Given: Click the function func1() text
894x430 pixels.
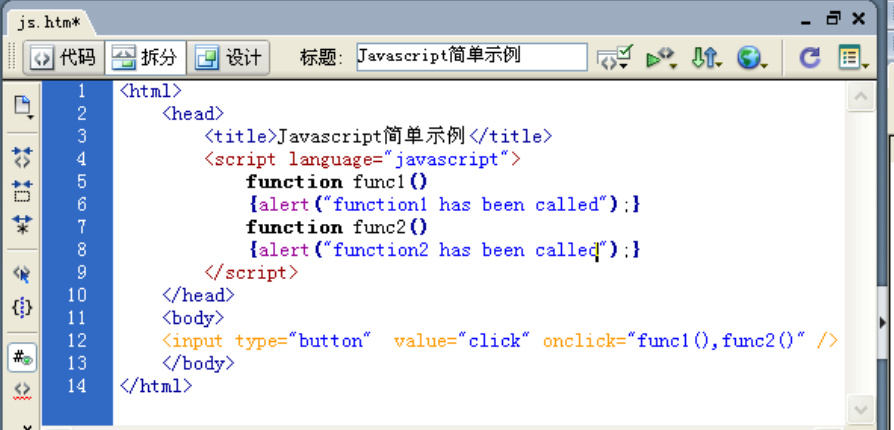Looking at the screenshot, I should 337,182.
